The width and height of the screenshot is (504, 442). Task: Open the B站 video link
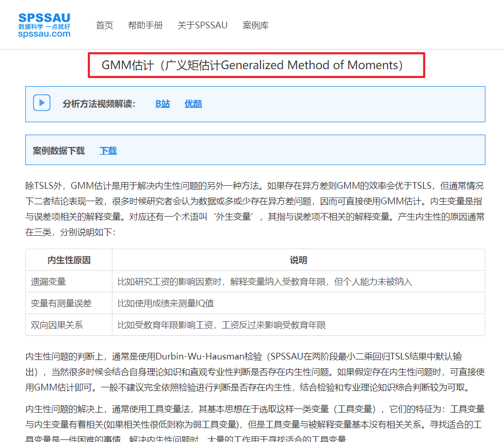tap(162, 104)
